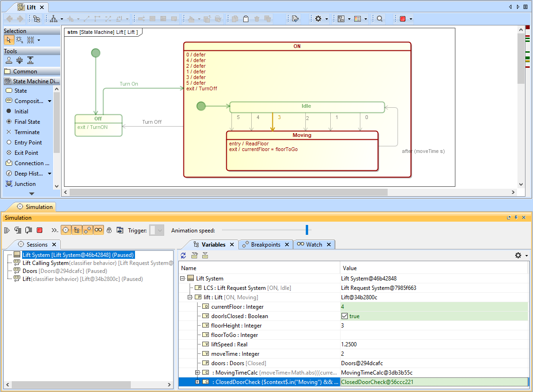Switch to the Breakpoints tab
The height and width of the screenshot is (392, 533).
point(265,245)
